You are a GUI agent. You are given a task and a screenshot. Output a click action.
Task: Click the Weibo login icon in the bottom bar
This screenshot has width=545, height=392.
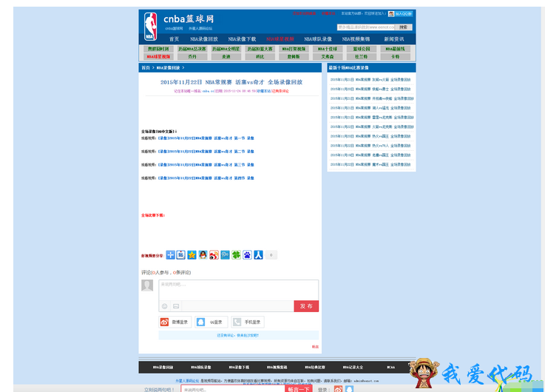[x=339, y=389]
